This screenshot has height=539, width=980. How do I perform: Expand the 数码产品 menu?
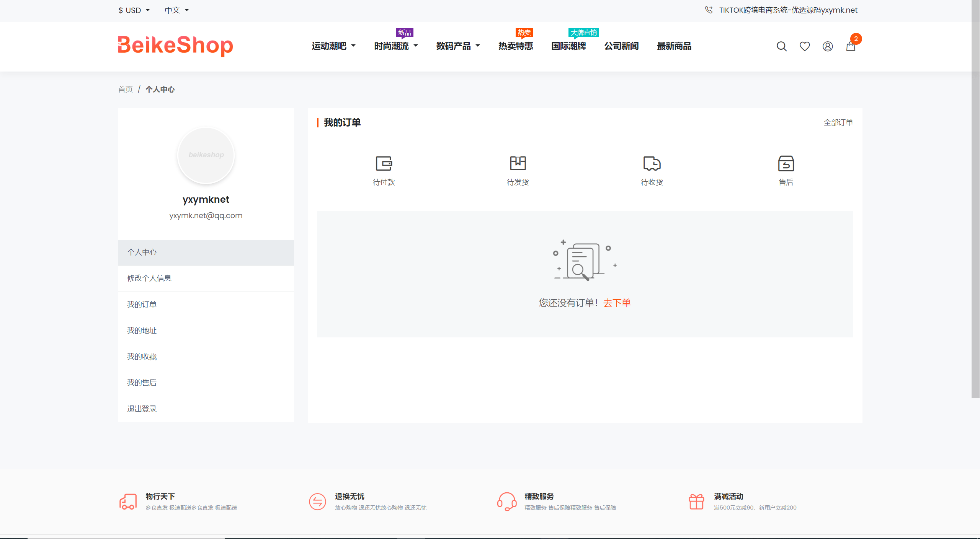[458, 46]
